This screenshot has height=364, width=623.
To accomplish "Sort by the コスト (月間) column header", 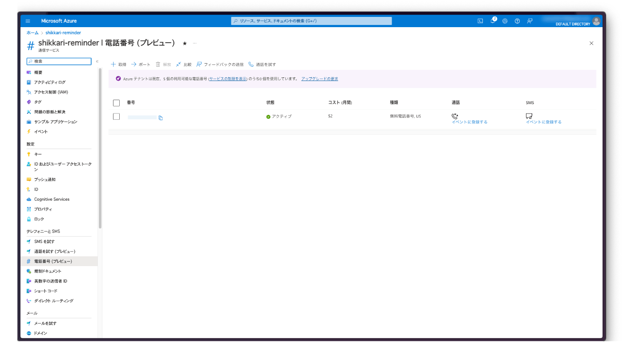I will (340, 103).
